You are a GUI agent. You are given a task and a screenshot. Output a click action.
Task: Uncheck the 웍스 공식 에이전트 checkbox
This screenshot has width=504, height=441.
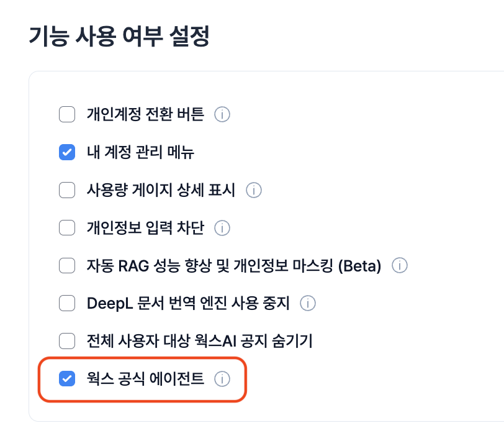(x=67, y=379)
